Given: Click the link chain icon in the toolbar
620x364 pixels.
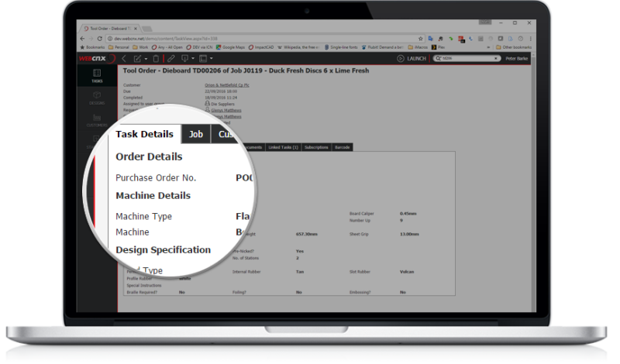Looking at the screenshot, I should 170,59.
